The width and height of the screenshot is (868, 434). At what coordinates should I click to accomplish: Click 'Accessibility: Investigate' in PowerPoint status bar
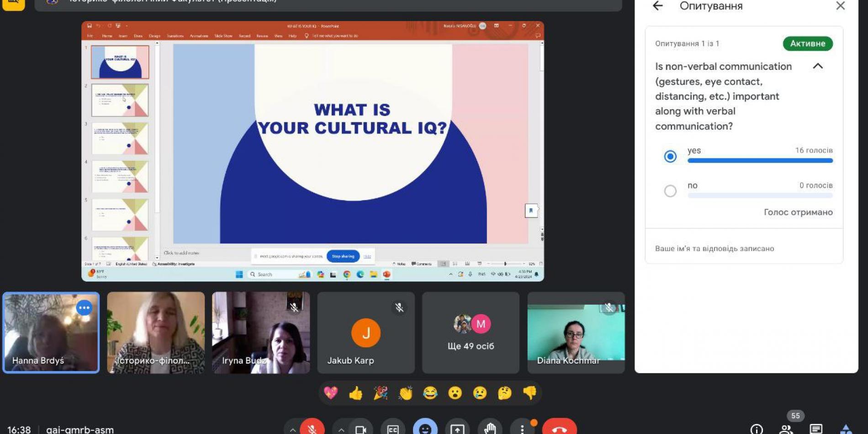[174, 264]
